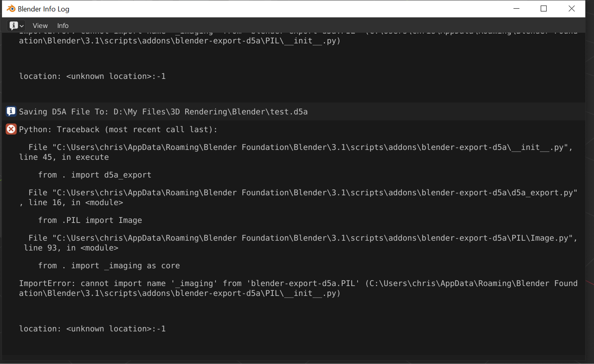
Task: Click the upper 'location: <unknown location>' line
Action: click(92, 76)
